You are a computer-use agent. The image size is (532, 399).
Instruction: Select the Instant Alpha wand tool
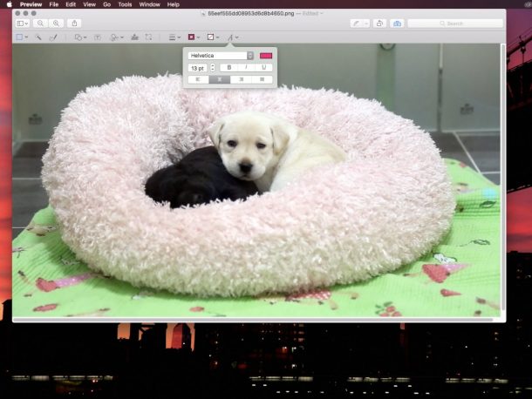point(38,37)
